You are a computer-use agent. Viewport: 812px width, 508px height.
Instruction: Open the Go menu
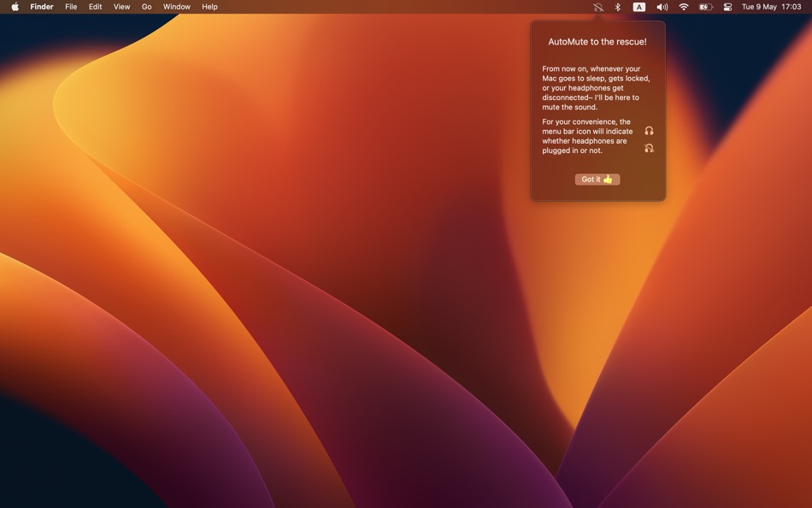(146, 7)
